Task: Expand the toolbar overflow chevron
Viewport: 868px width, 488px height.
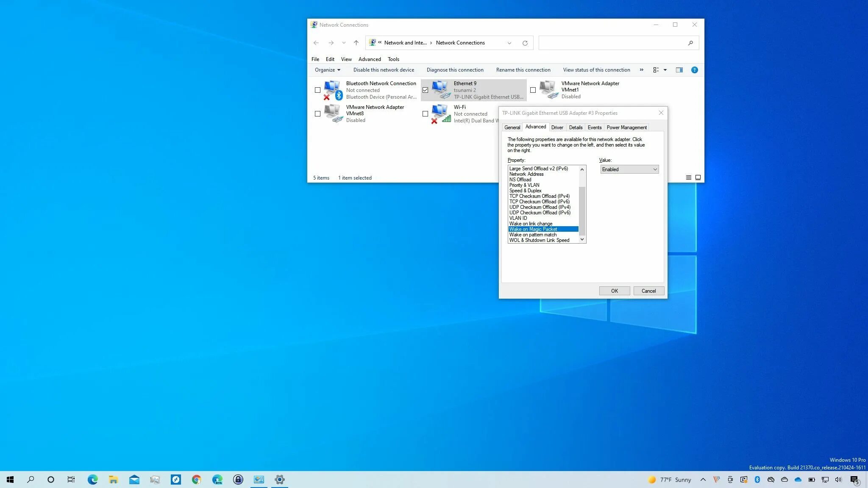Action: pos(641,70)
